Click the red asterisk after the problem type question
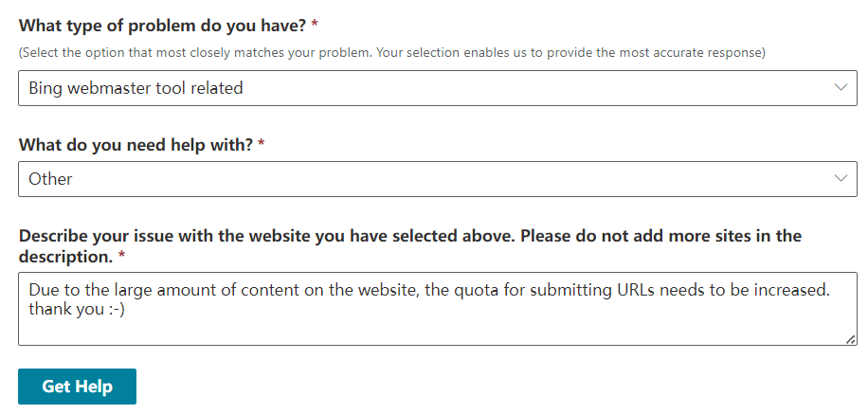The image size is (868, 414). pyautogui.click(x=315, y=25)
